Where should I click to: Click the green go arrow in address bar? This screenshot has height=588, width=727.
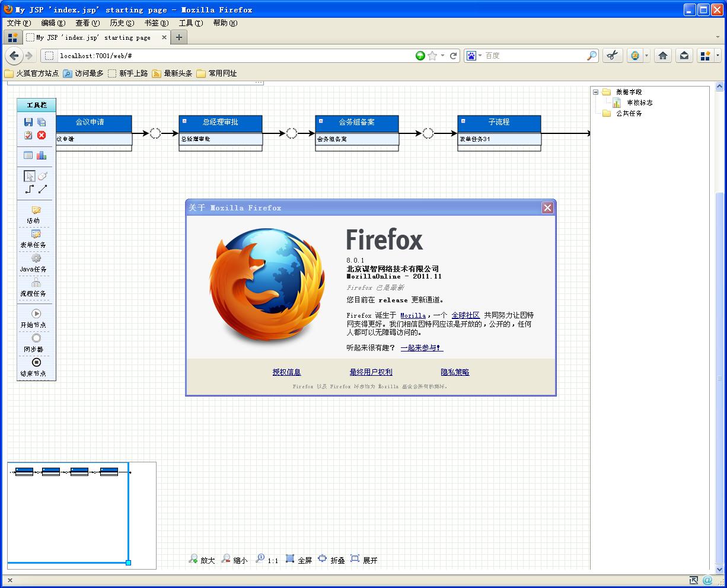(420, 56)
